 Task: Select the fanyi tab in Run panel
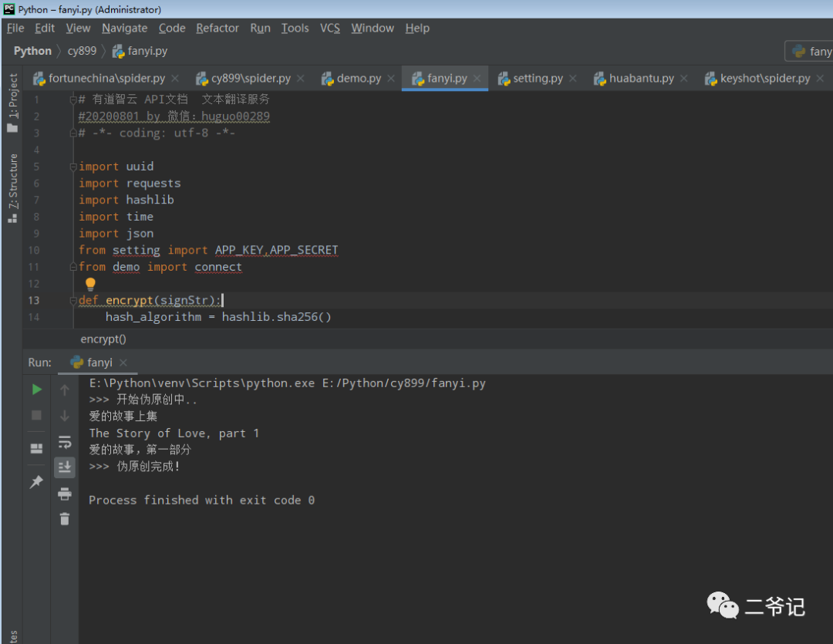pos(99,362)
